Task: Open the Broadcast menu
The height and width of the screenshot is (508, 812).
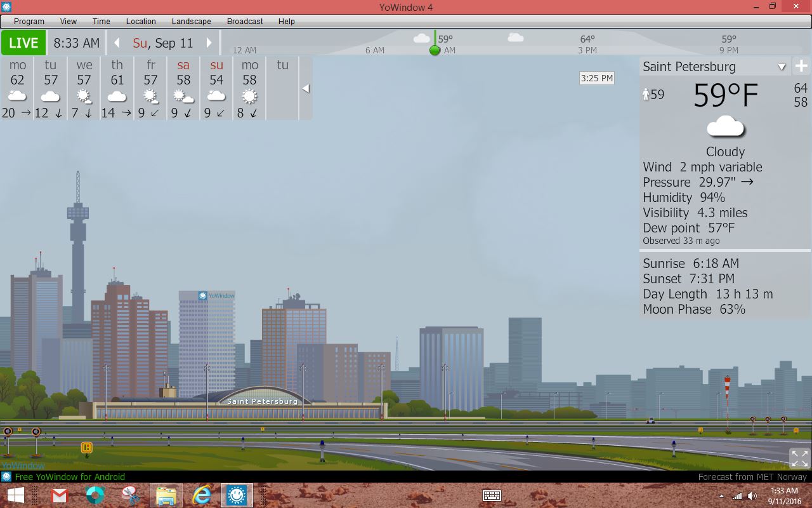Action: tap(245, 21)
